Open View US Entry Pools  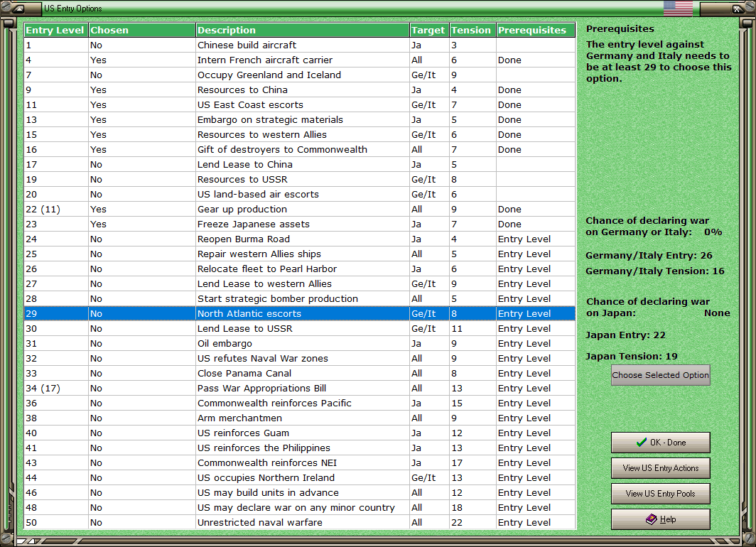click(x=661, y=494)
